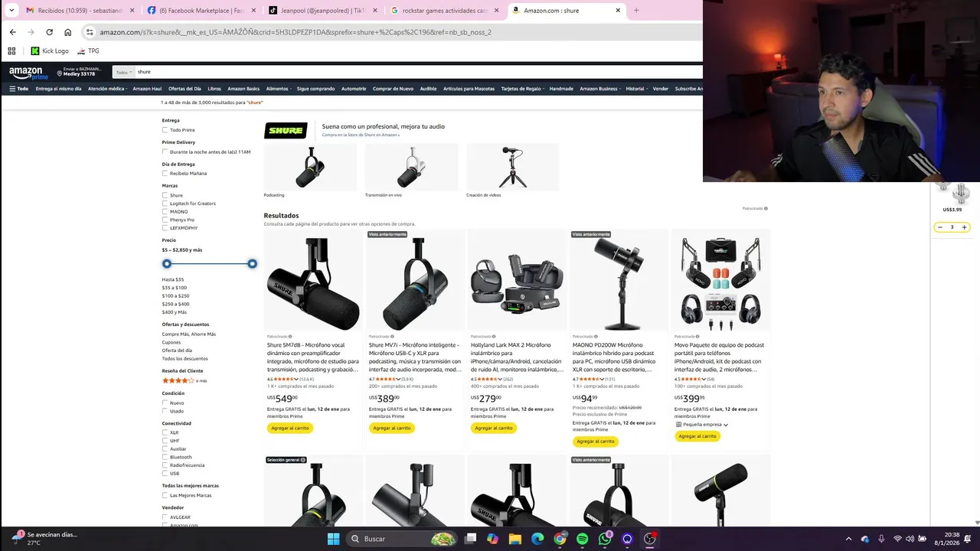
Task: Go back with the browser back arrow
Action: click(x=12, y=32)
